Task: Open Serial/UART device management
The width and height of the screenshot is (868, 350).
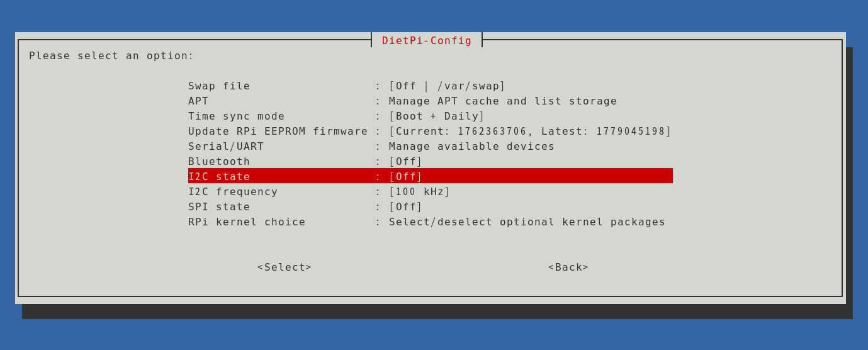Action: [431, 146]
